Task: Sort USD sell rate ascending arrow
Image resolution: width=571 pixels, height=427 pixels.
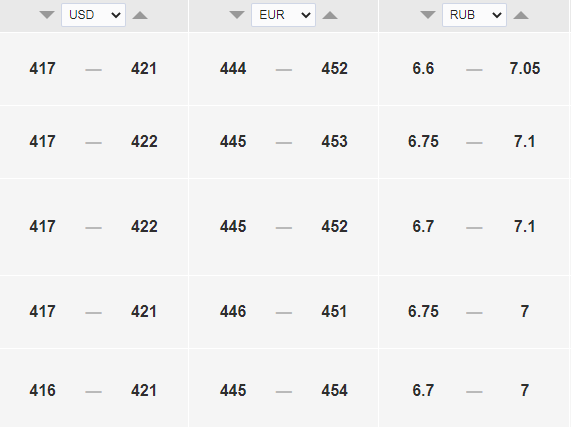Action: click(140, 15)
